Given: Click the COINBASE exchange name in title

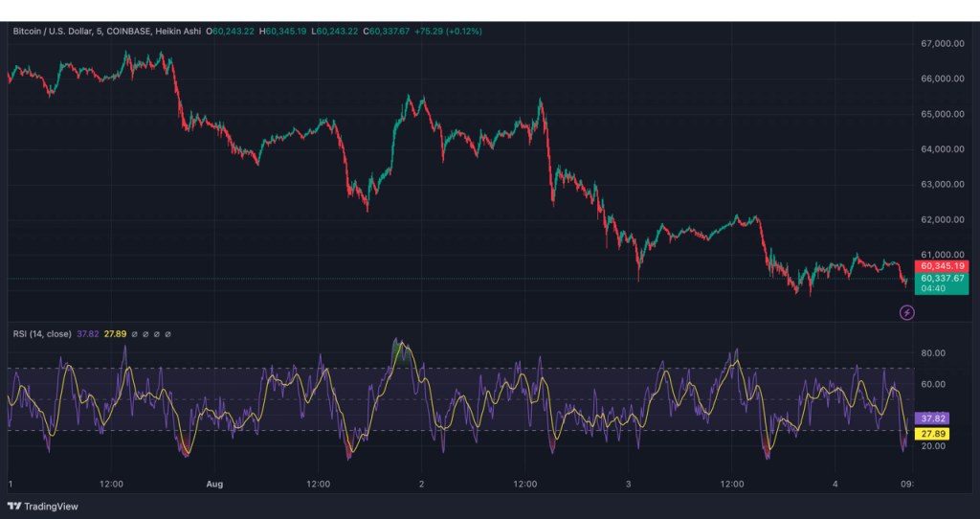Looking at the screenshot, I should [128, 31].
